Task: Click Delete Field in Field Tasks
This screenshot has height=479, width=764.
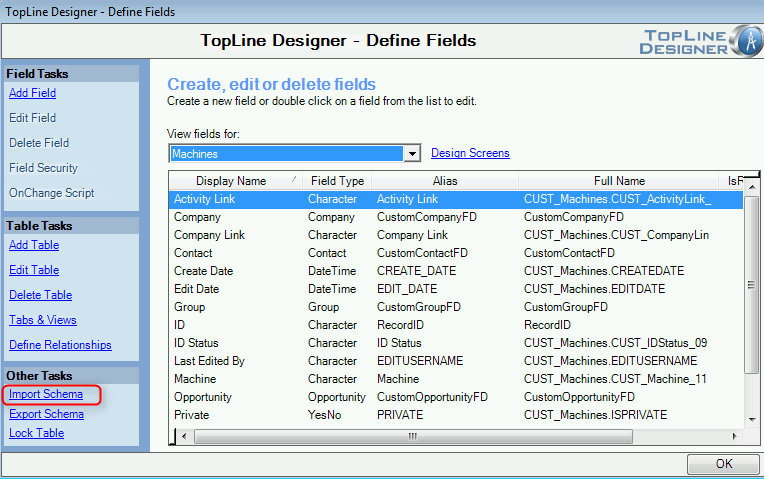Action: 39,143
